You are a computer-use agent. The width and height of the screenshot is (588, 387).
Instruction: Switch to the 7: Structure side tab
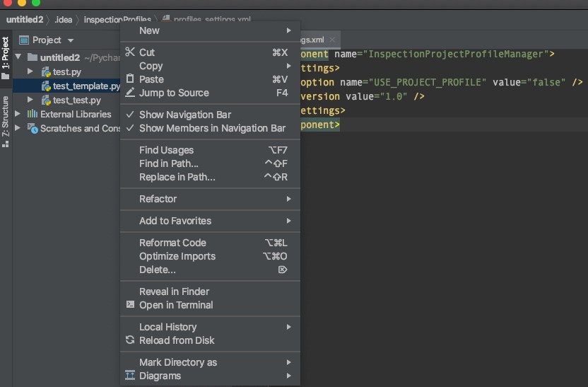pos(5,120)
